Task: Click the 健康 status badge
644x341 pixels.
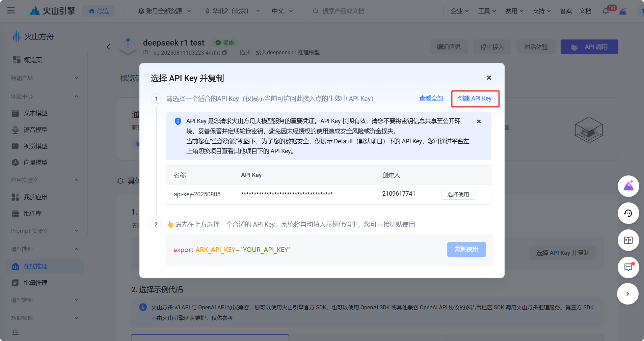Action: (x=225, y=43)
